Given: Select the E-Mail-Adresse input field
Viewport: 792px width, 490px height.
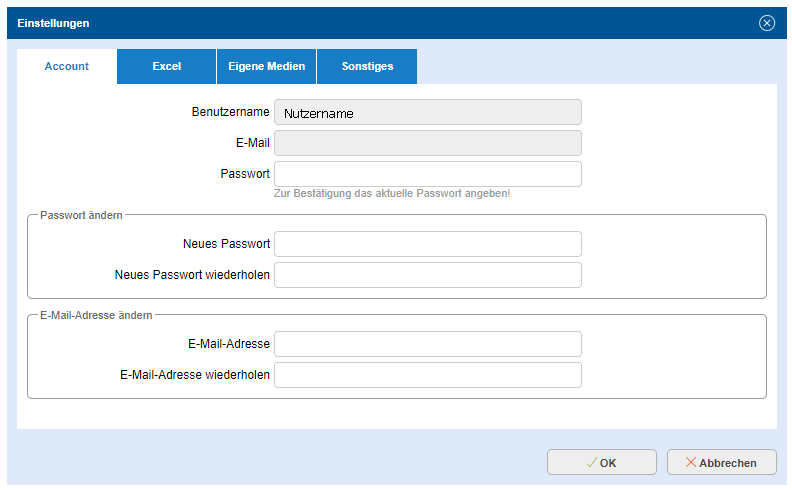Looking at the screenshot, I should pos(427,344).
